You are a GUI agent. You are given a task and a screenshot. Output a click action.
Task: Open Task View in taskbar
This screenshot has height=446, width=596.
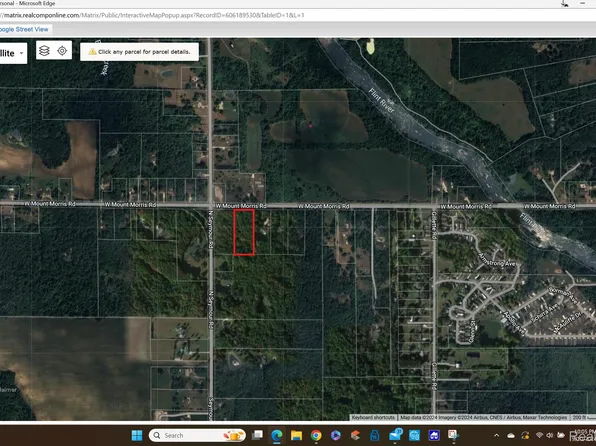pos(258,435)
